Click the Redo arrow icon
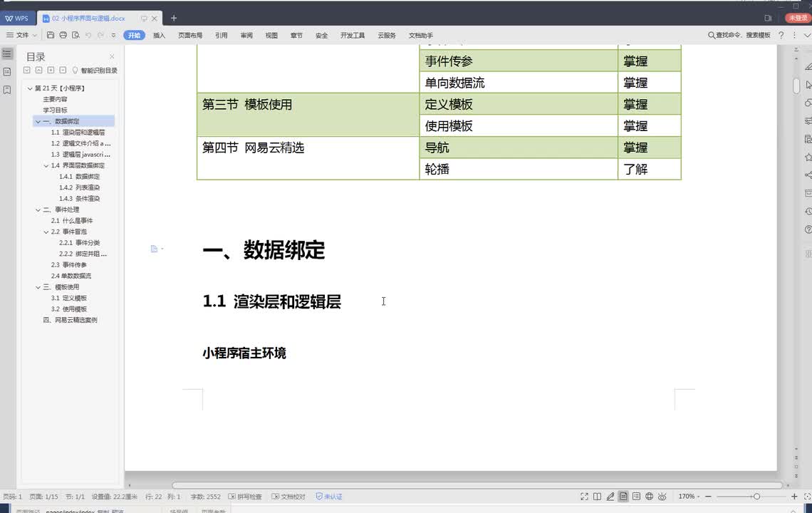The height and width of the screenshot is (513, 812). coord(100,35)
